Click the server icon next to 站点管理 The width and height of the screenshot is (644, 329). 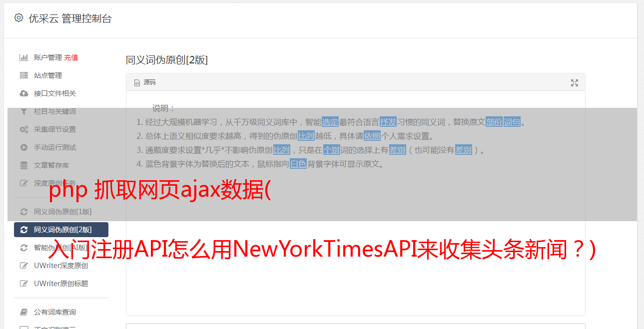pos(23,75)
